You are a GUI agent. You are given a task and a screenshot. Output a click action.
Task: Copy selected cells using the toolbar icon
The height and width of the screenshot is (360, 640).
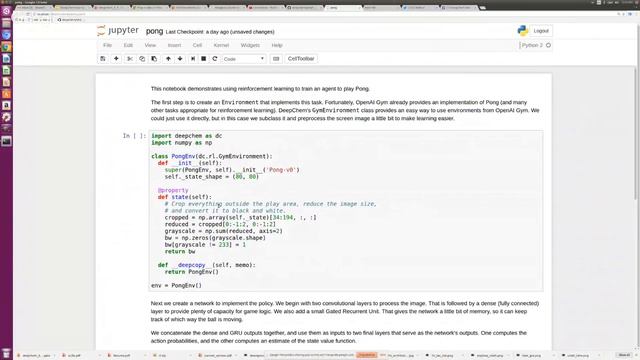coord(142,59)
